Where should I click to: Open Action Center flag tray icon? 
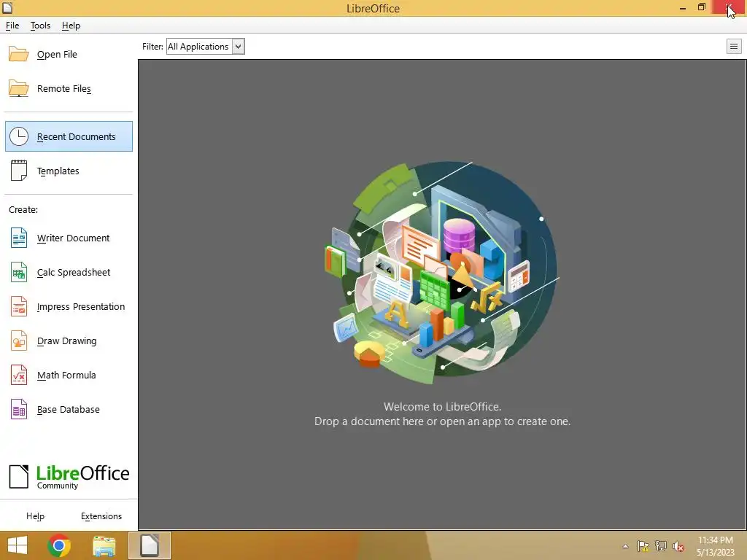[x=643, y=546]
